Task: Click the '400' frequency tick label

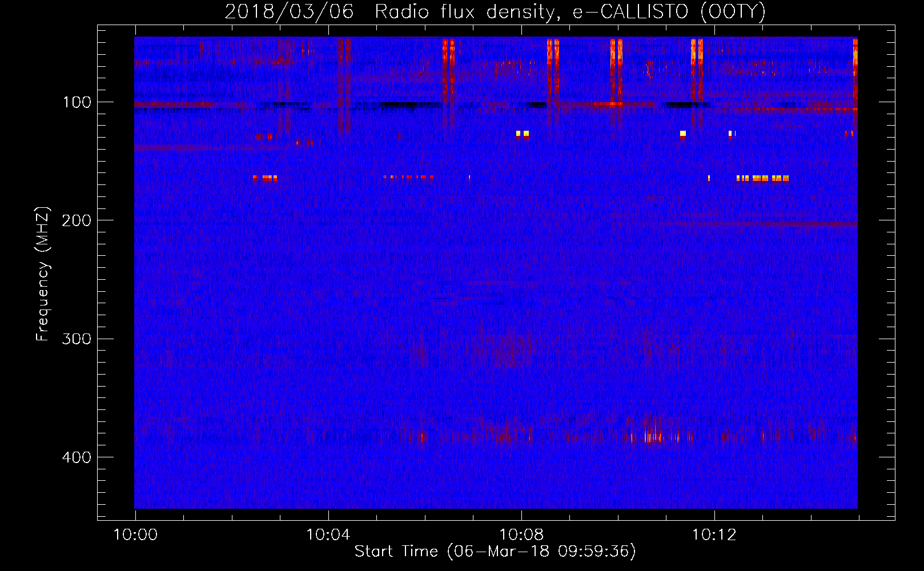Action: [x=77, y=457]
